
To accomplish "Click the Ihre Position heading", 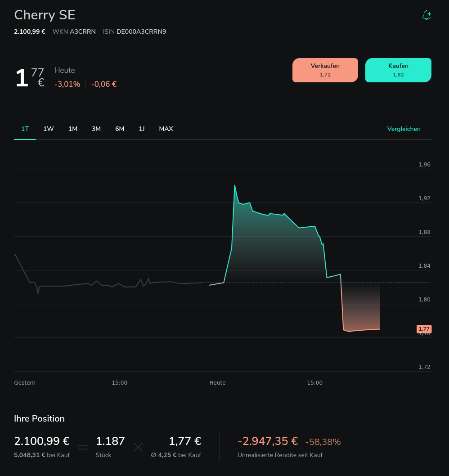I will click(x=40, y=418).
